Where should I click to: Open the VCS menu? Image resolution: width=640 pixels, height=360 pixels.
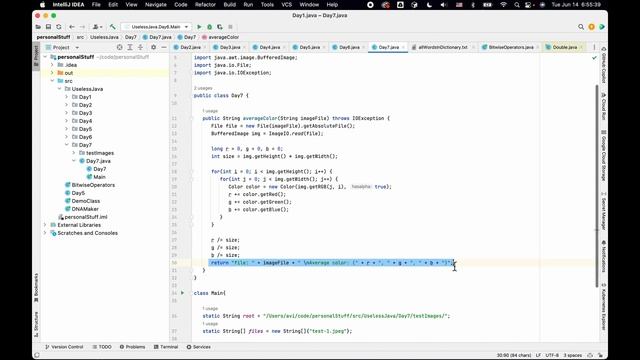287,5
